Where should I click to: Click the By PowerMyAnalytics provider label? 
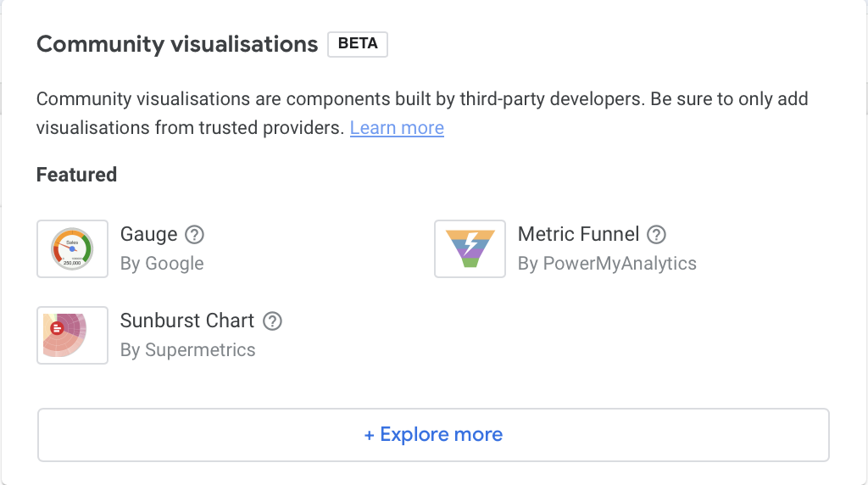tap(607, 264)
